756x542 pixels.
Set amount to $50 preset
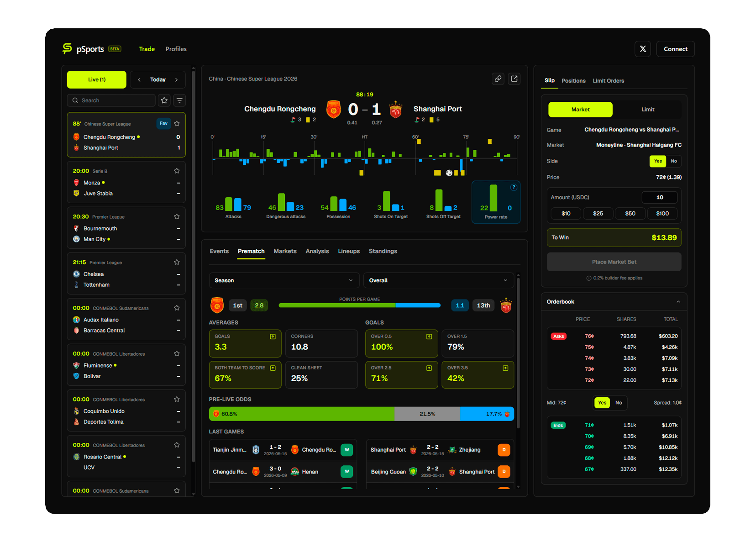click(x=630, y=213)
